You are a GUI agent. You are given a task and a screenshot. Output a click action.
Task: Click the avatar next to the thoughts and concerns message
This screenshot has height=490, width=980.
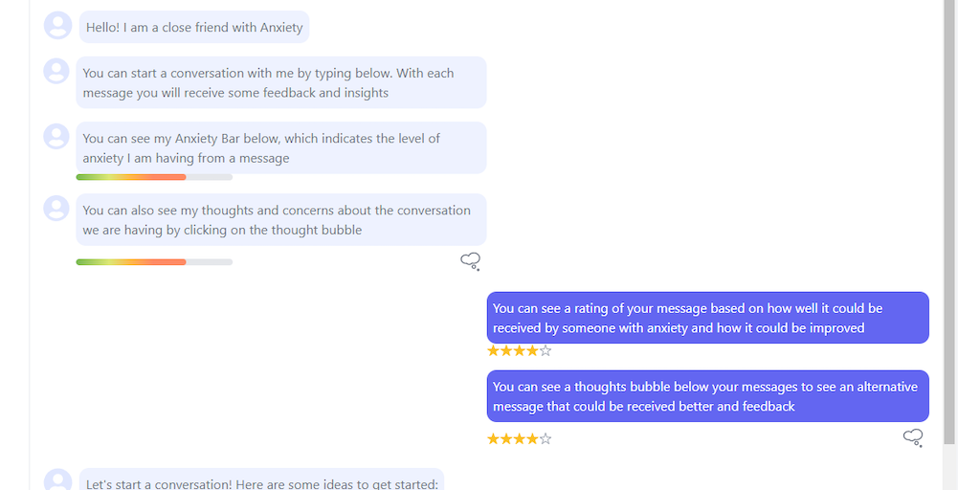click(x=57, y=208)
